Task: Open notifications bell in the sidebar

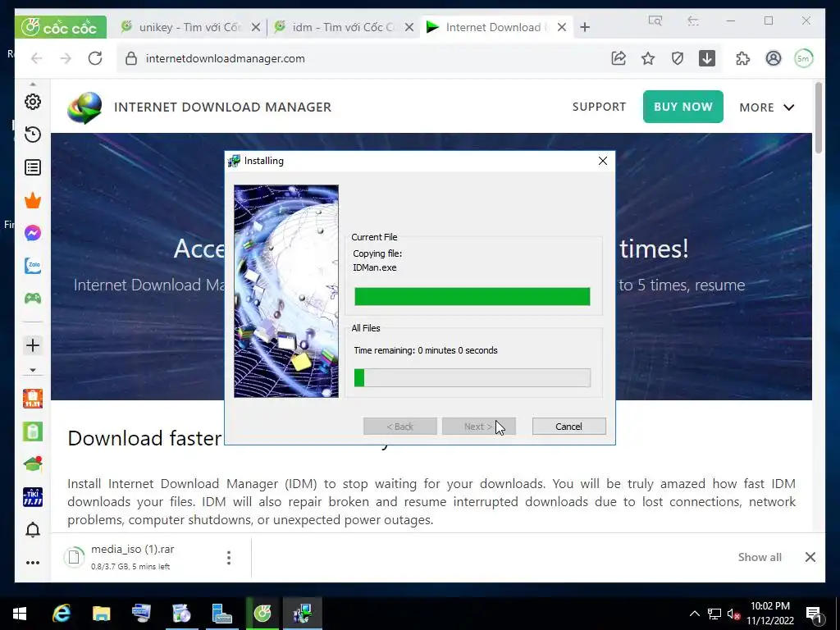Action: [33, 530]
